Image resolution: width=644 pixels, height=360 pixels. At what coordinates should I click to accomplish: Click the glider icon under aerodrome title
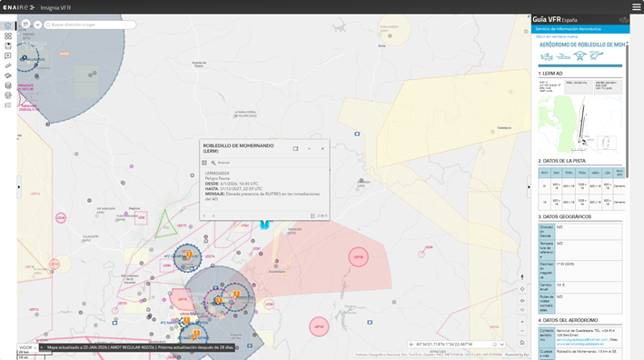[x=563, y=56]
